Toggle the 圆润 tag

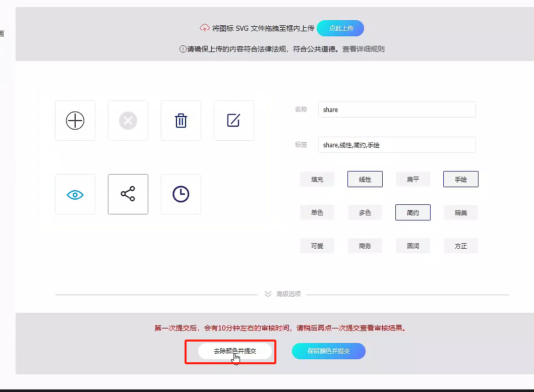coord(413,246)
